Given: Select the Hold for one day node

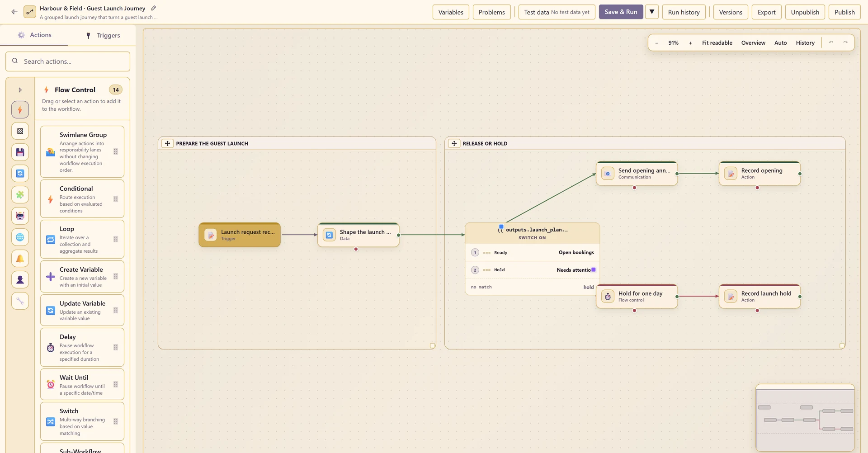Looking at the screenshot, I should click(637, 296).
